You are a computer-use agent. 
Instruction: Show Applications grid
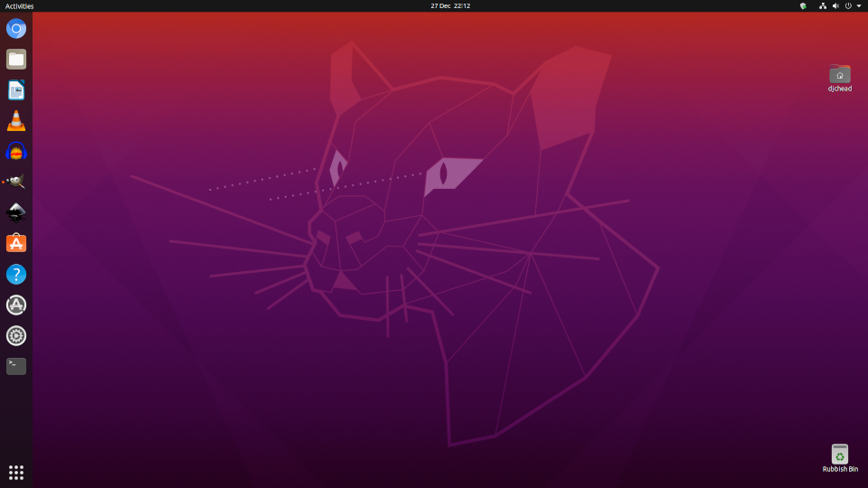point(16,473)
